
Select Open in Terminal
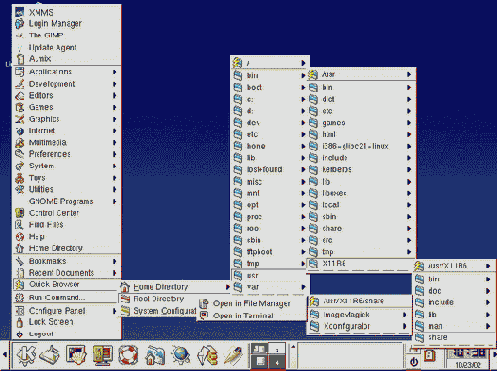pos(252,315)
